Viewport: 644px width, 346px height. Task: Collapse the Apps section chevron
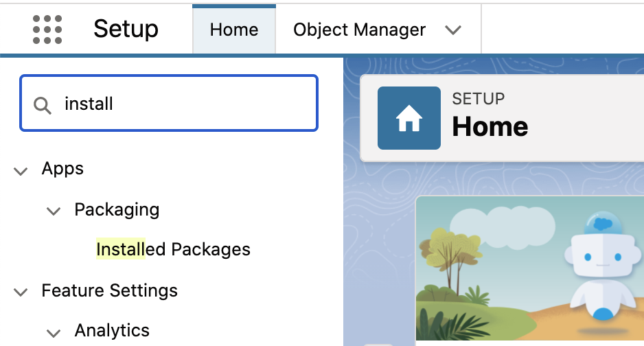[21, 171]
